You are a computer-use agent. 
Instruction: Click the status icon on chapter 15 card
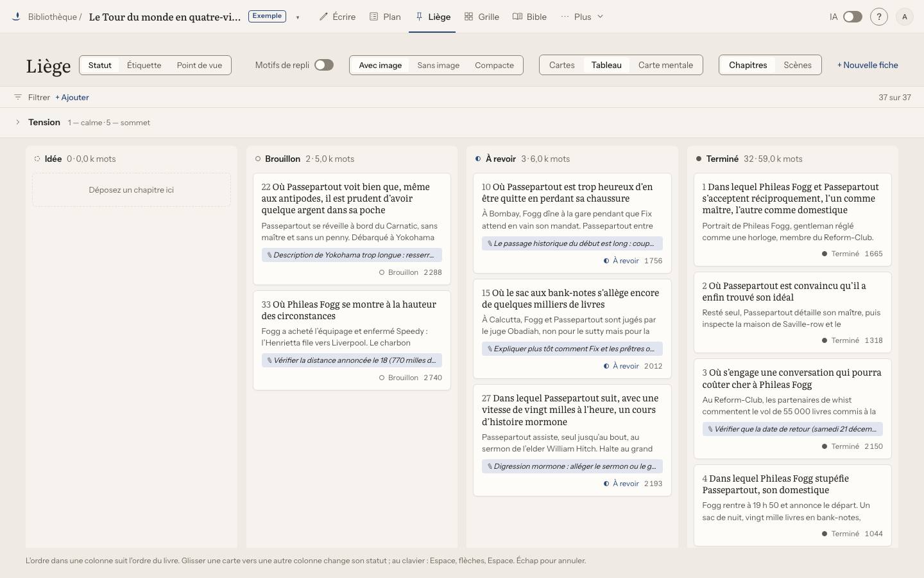606,366
